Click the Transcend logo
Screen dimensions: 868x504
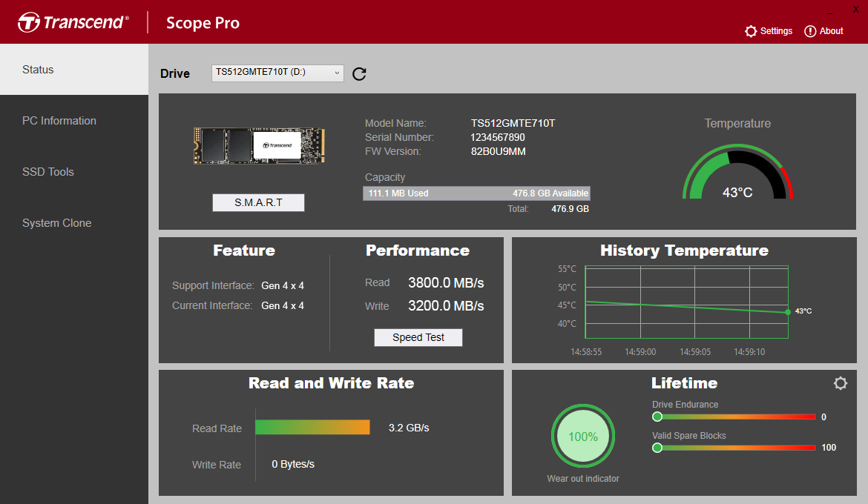[x=73, y=23]
